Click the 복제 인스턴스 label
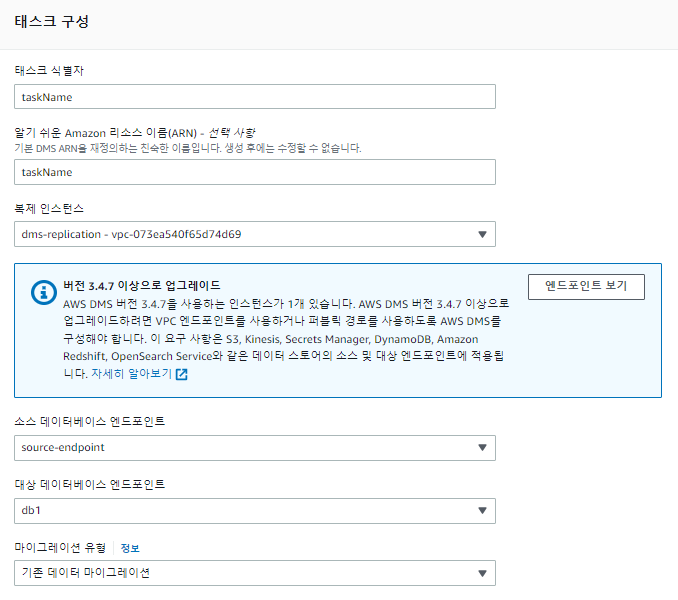 click(x=49, y=209)
